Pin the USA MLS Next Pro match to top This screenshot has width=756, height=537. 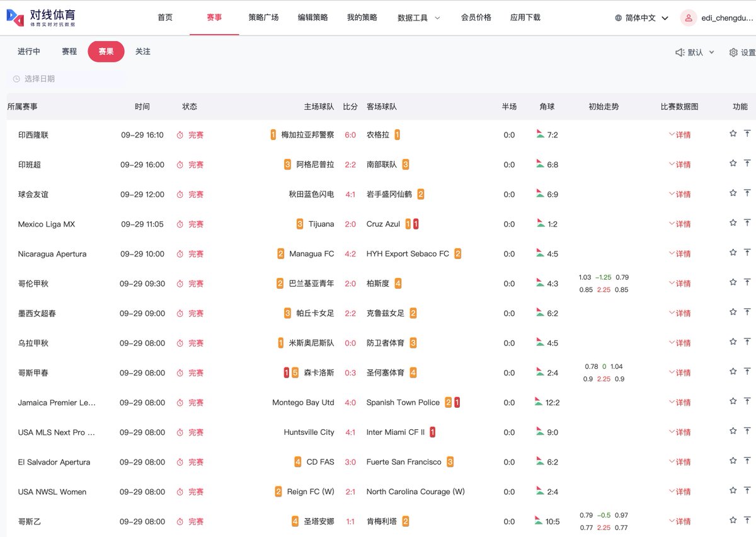[747, 431]
